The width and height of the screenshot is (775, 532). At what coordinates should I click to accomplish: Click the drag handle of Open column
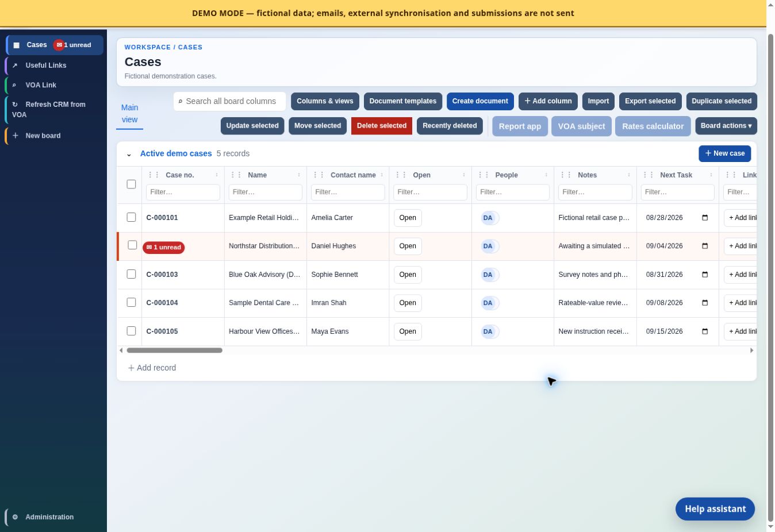(401, 175)
